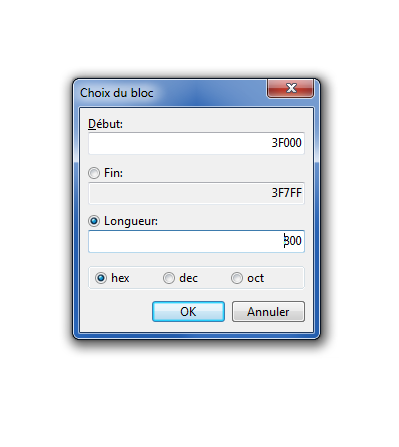Click the Longueur: label text
The image size is (399, 447).
coord(131,221)
